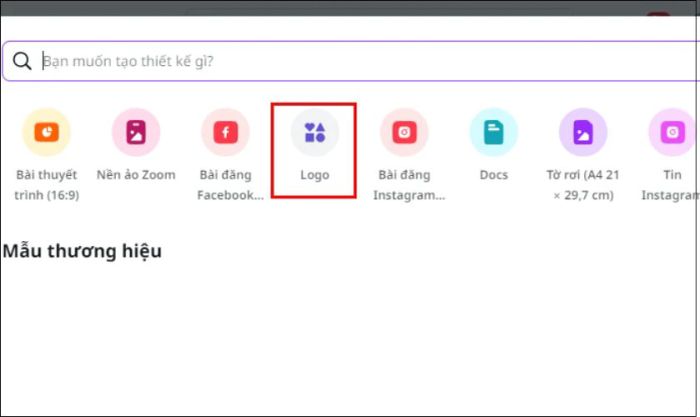Click the 'Bài đăng Instagram...' label

(409, 185)
